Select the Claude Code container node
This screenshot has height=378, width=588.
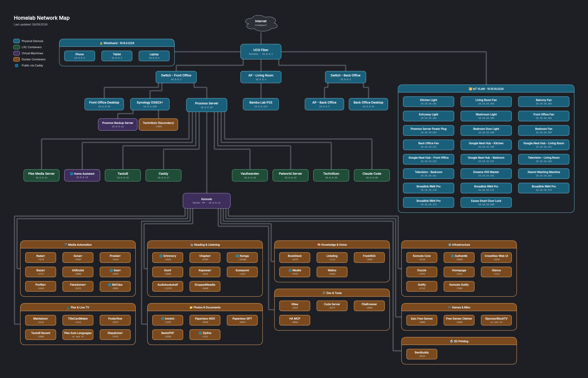point(372,175)
